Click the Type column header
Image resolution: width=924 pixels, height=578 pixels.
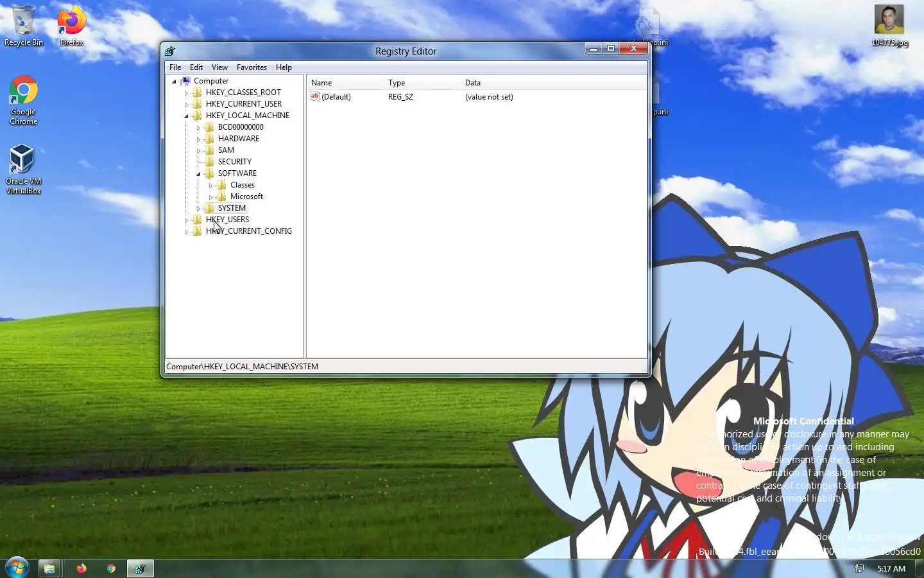click(x=422, y=82)
